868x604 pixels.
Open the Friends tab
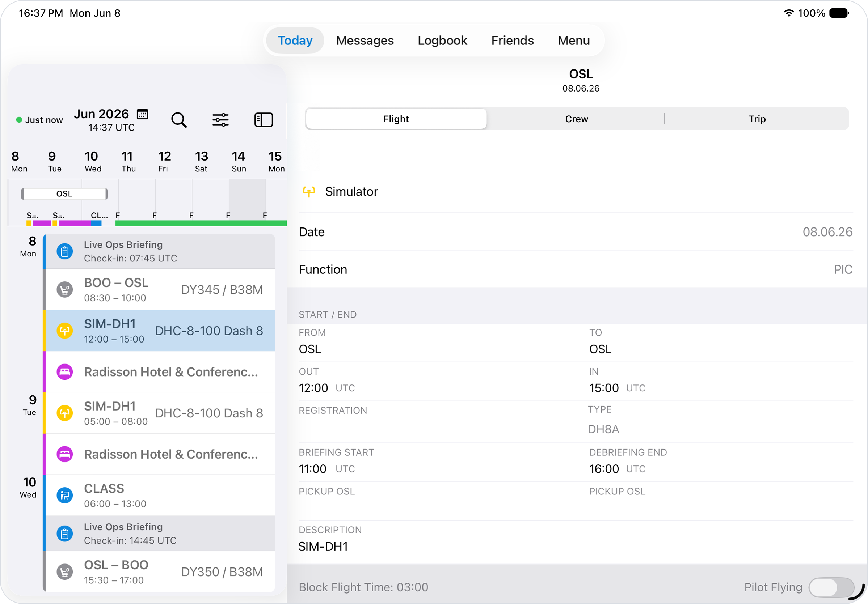512,41
